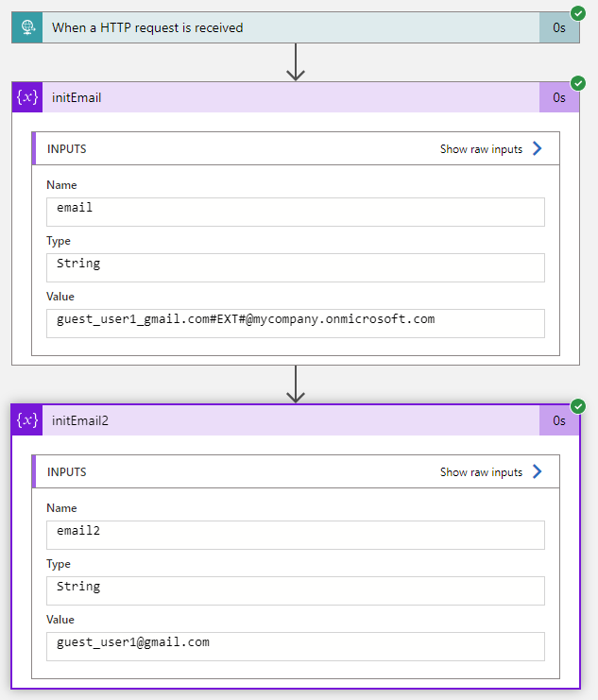The width and height of the screenshot is (598, 700).
Task: Click the HTTP request trigger globe icon
Action: coord(27,27)
